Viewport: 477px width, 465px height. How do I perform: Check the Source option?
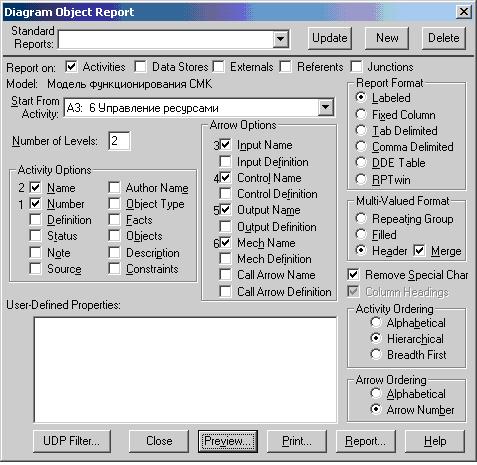(x=35, y=268)
